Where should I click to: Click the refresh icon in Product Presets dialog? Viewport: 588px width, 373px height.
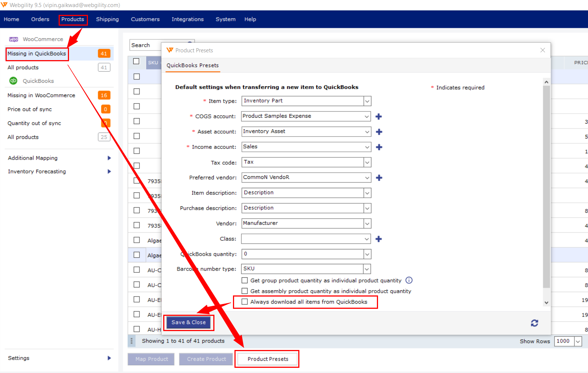click(x=534, y=323)
